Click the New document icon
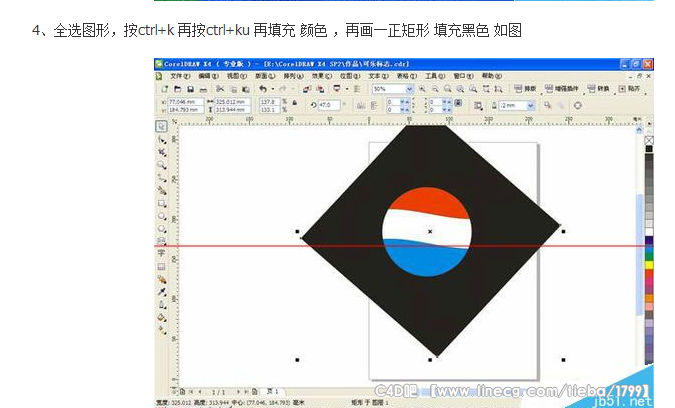The height and width of the screenshot is (408, 675). 164,89
